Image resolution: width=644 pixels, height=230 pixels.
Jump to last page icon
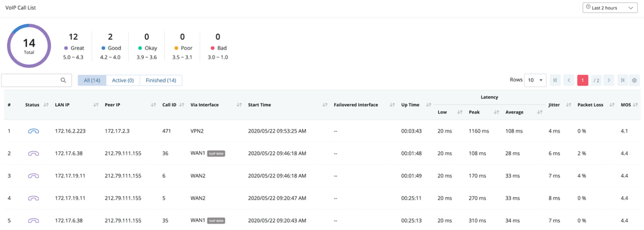click(623, 80)
